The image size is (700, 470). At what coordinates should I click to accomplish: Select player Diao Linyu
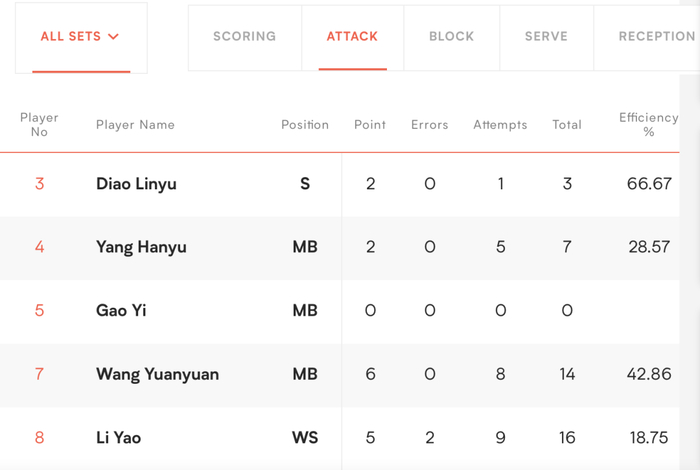(x=136, y=184)
